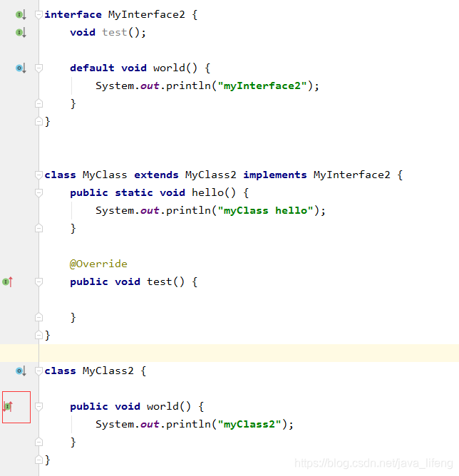Click MyClass name after class keyword
459x476 pixels.
click(x=105, y=175)
